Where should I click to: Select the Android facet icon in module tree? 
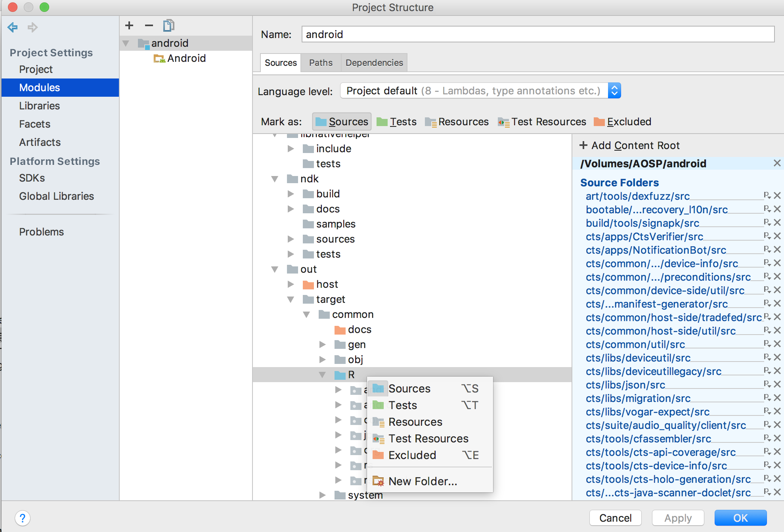pos(159,58)
